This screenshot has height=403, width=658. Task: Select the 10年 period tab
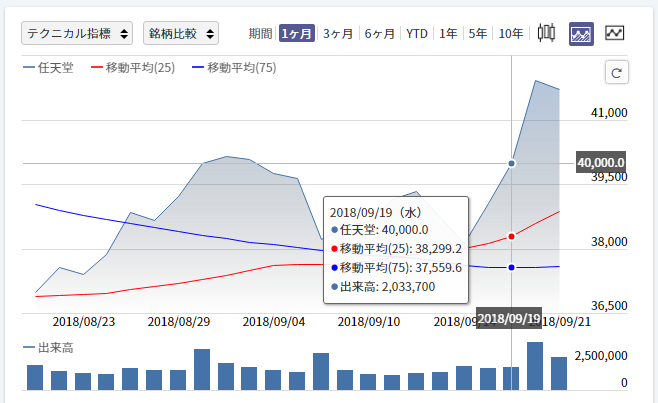pos(511,33)
